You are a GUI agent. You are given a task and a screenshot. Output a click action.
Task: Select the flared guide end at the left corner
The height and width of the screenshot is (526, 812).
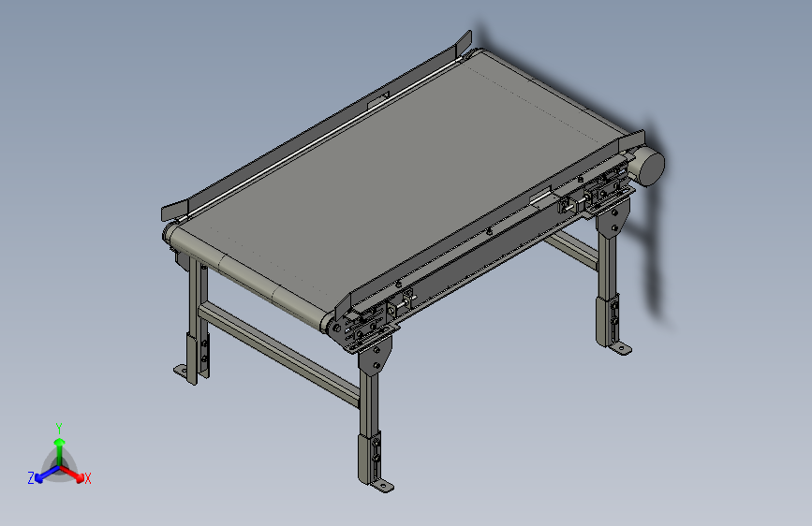(x=175, y=210)
